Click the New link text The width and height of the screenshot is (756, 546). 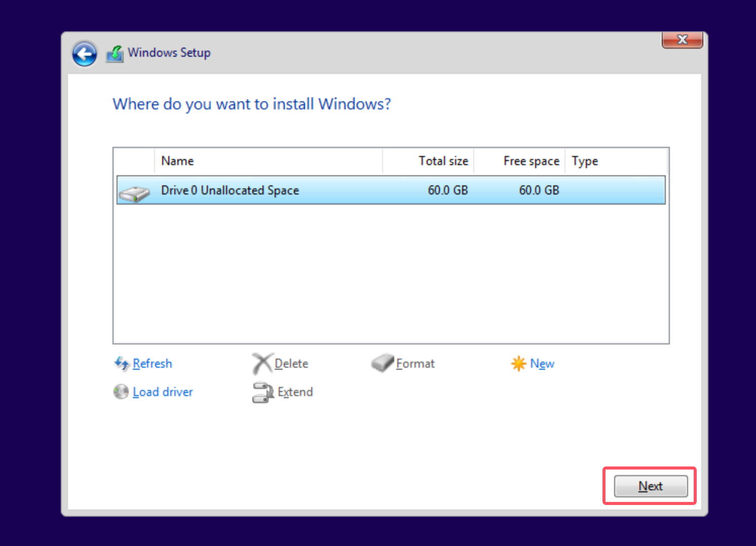tap(542, 364)
